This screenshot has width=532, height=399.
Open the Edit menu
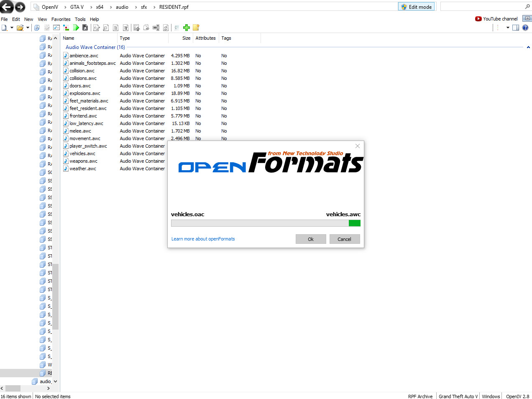tap(16, 19)
